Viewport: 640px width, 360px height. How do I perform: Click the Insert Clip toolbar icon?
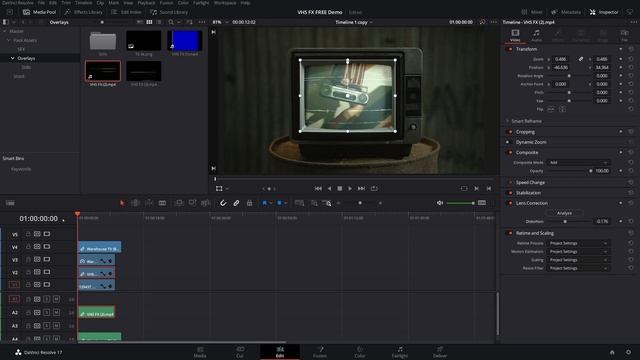tap(179, 203)
